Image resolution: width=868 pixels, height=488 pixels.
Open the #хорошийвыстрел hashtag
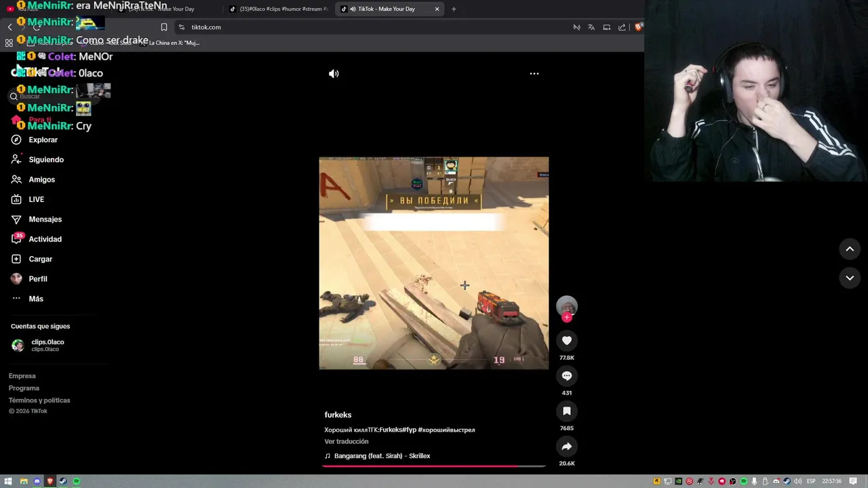pyautogui.click(x=446, y=430)
